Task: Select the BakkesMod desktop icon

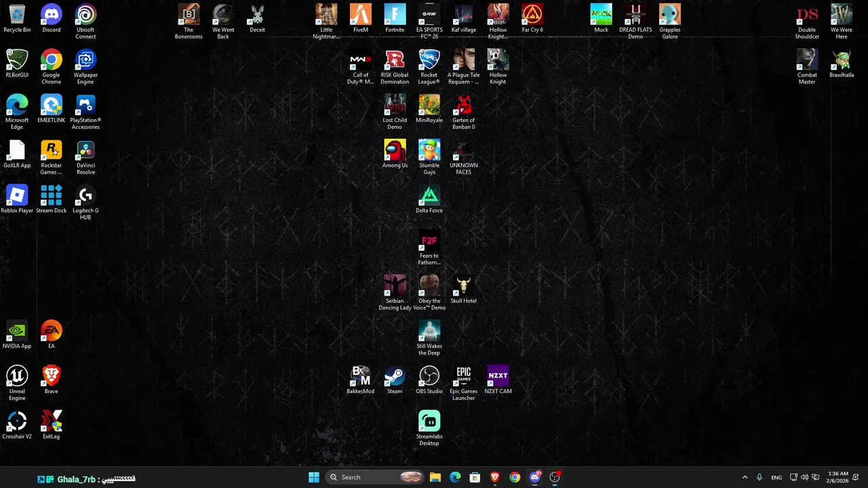Action: click(x=361, y=380)
